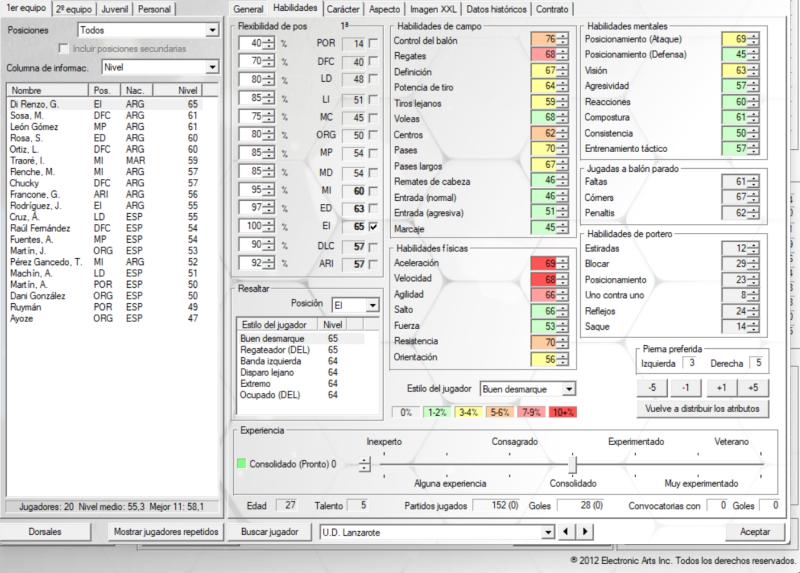
Task: Switch to the Personal tab
Action: coord(154,9)
